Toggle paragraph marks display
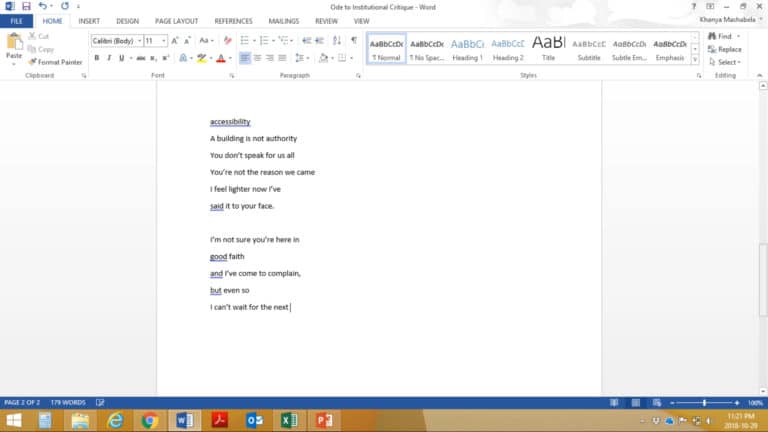Image resolution: width=768 pixels, height=432 pixels. (x=353, y=41)
